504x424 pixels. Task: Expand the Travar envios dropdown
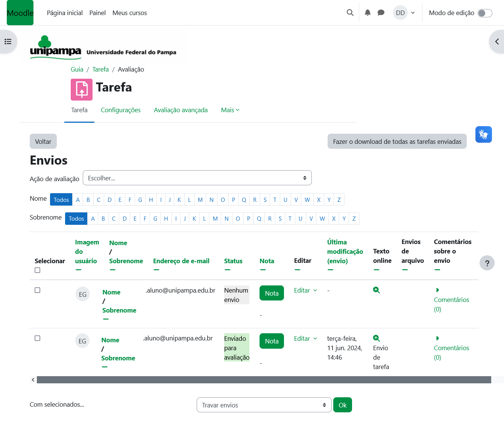(264, 405)
